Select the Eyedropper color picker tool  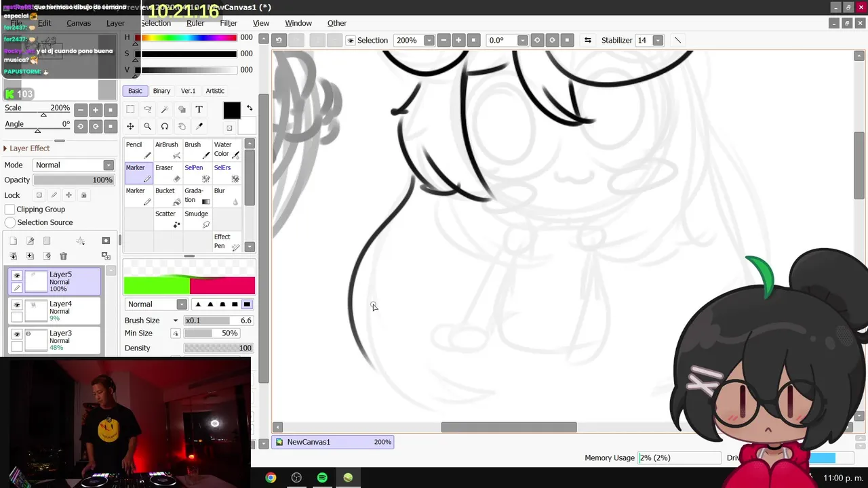click(x=199, y=126)
